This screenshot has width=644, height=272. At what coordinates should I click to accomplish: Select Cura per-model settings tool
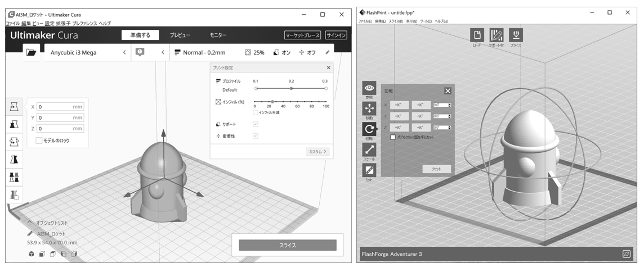coord(15,177)
